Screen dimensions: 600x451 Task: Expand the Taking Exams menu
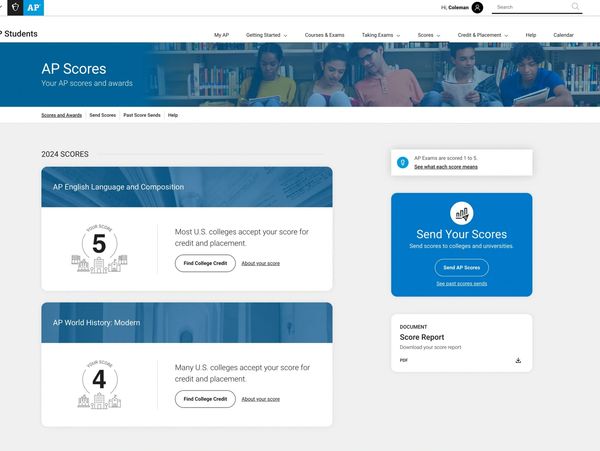pos(381,35)
